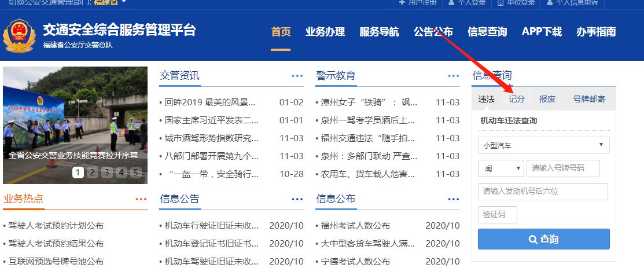Open 机动车登记证书旧证书 notice
Viewport: 644px width, 268px height.
[x=212, y=243]
